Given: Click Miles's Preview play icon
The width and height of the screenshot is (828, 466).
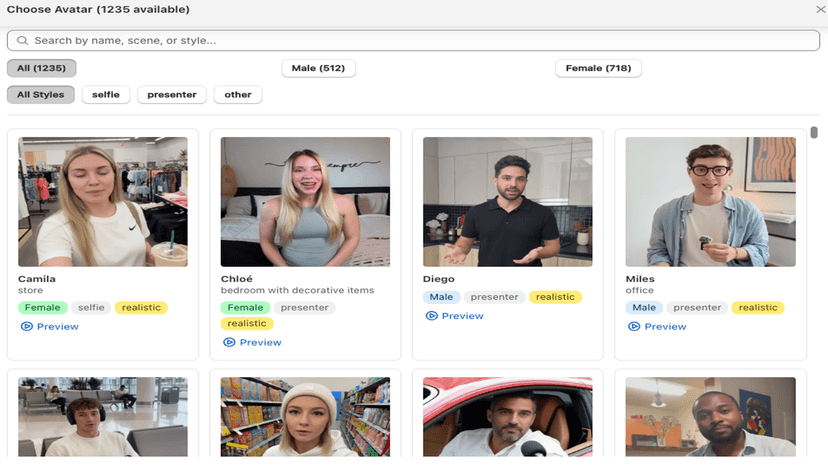Looking at the screenshot, I should tap(634, 327).
